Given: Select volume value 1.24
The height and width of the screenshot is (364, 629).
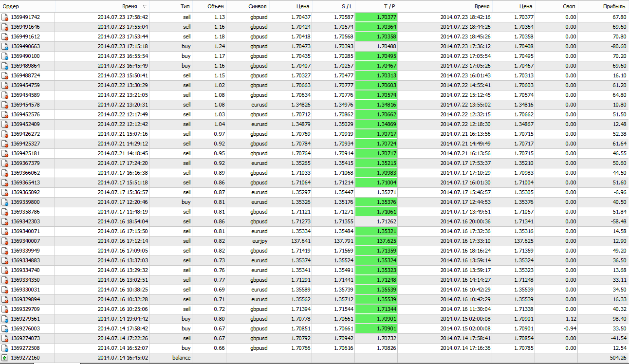Looking at the screenshot, I should (219, 46).
